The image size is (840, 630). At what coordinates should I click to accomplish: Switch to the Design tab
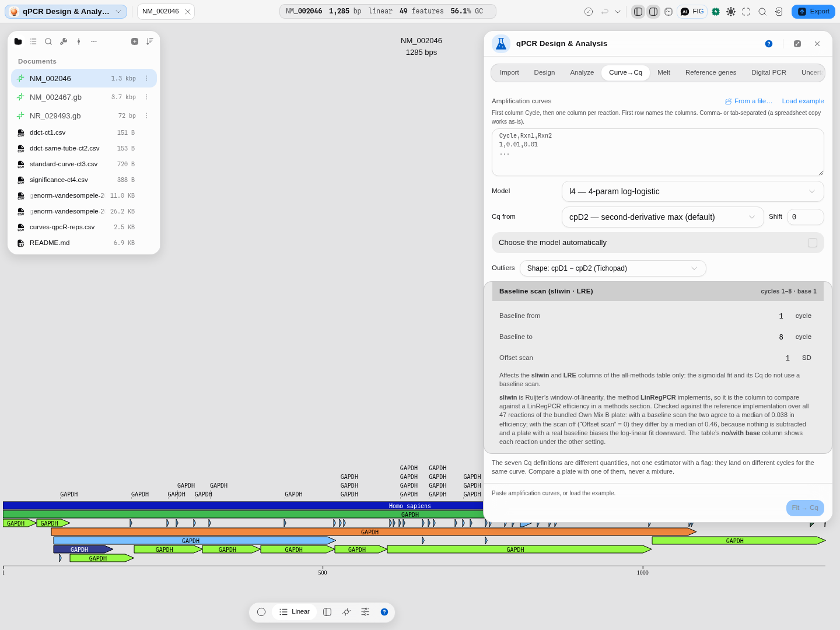[x=544, y=73]
